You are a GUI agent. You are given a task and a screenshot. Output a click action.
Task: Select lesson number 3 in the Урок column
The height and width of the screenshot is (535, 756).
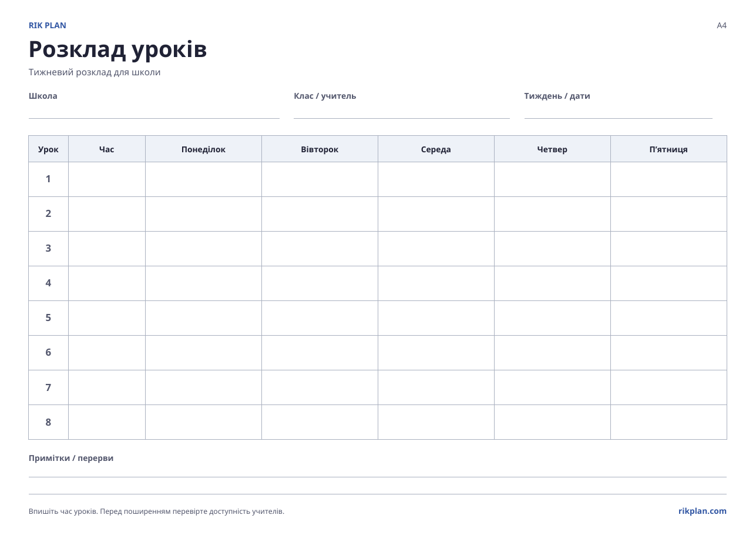point(48,249)
